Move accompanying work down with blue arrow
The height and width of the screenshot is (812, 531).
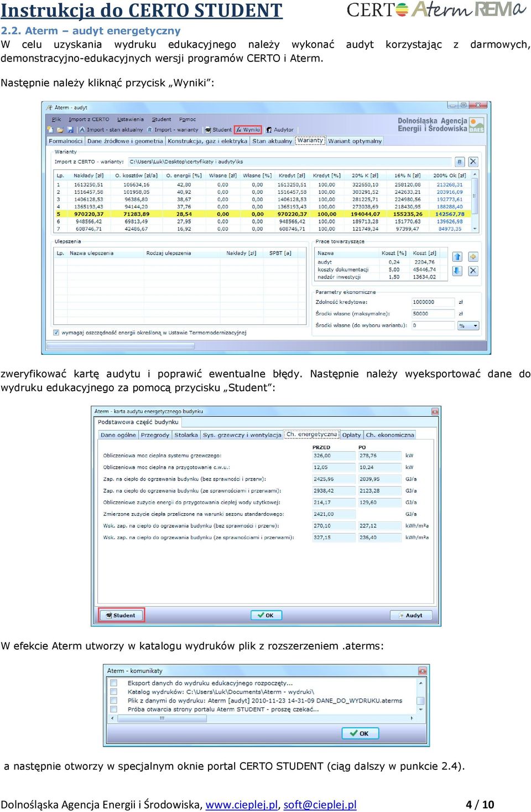tap(457, 271)
